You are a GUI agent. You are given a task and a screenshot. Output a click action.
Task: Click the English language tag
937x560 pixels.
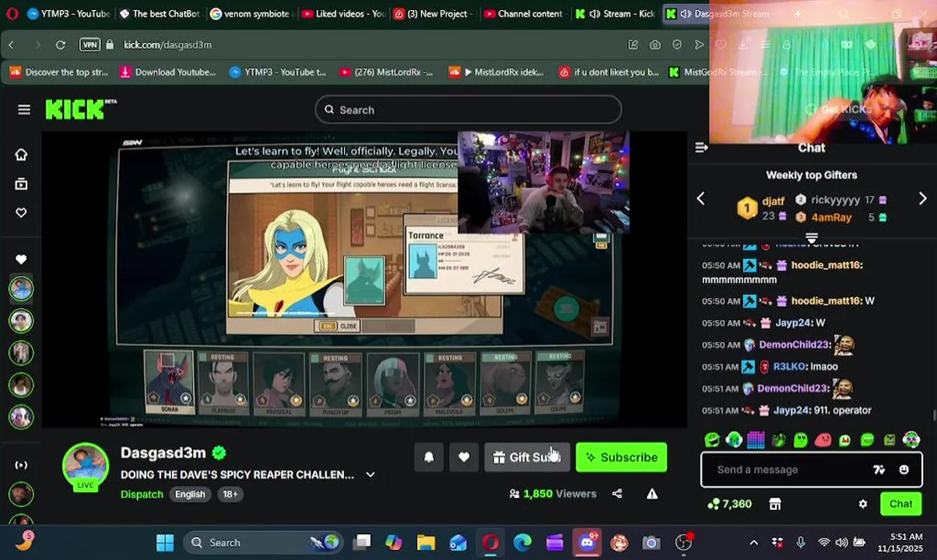click(x=190, y=494)
